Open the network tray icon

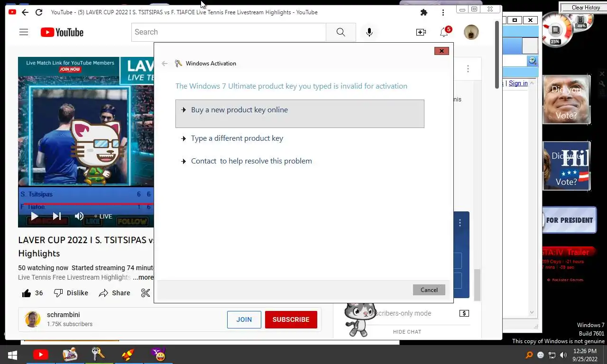click(x=552, y=355)
